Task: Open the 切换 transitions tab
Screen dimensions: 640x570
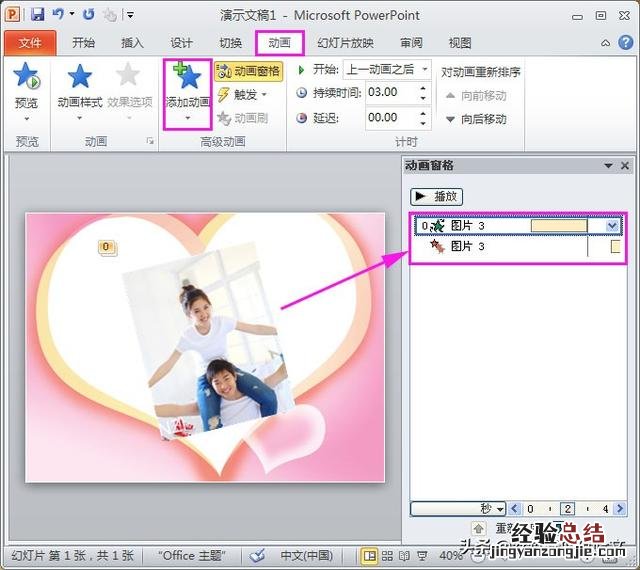Action: (x=231, y=43)
